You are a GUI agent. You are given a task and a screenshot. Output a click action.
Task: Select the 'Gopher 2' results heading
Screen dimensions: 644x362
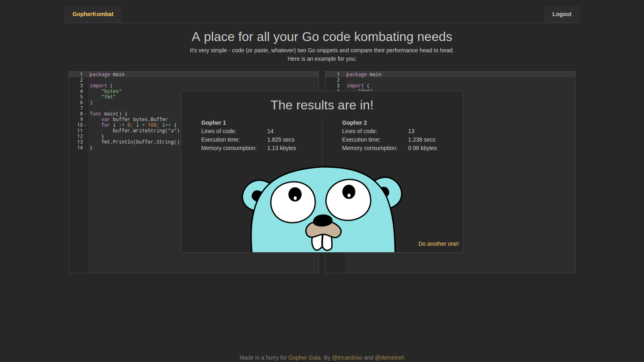pos(355,123)
